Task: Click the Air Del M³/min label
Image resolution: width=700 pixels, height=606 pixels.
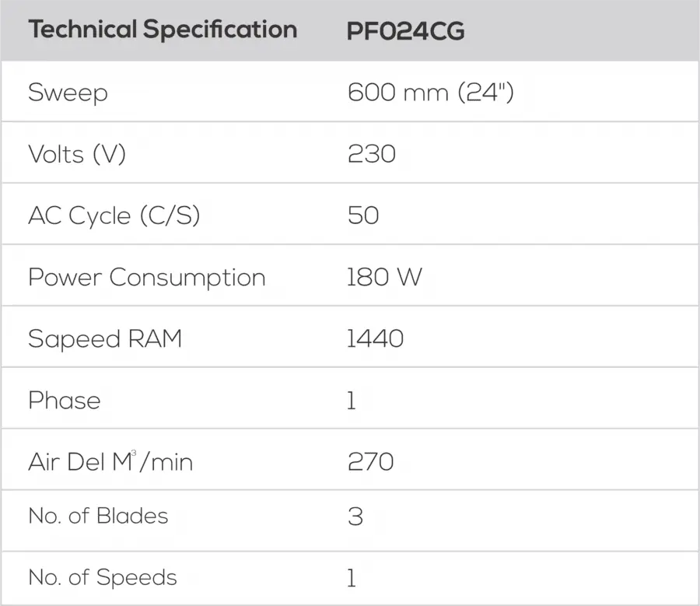Action: pyautogui.click(x=110, y=461)
